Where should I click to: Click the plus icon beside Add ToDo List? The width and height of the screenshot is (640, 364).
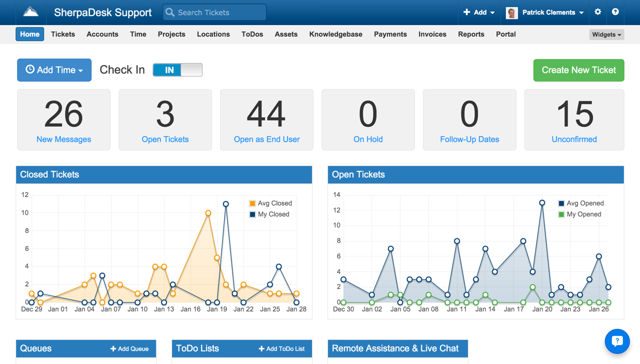(x=261, y=348)
